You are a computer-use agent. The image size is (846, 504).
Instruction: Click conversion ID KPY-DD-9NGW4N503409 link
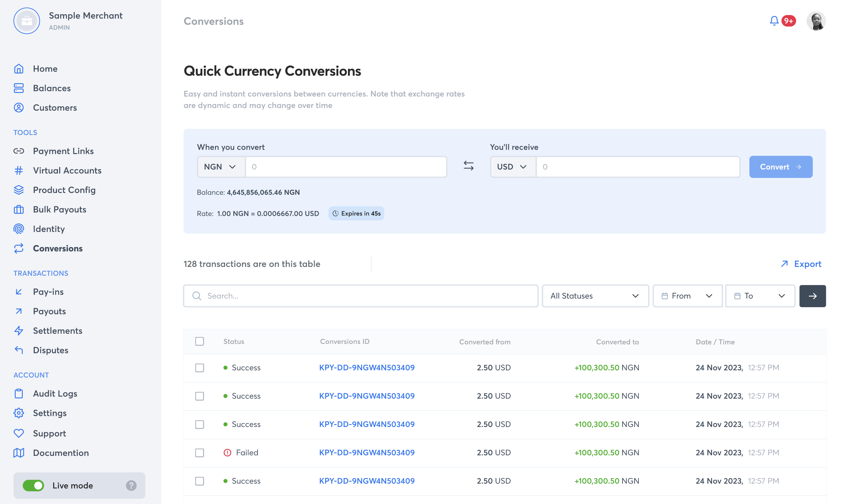coord(367,367)
